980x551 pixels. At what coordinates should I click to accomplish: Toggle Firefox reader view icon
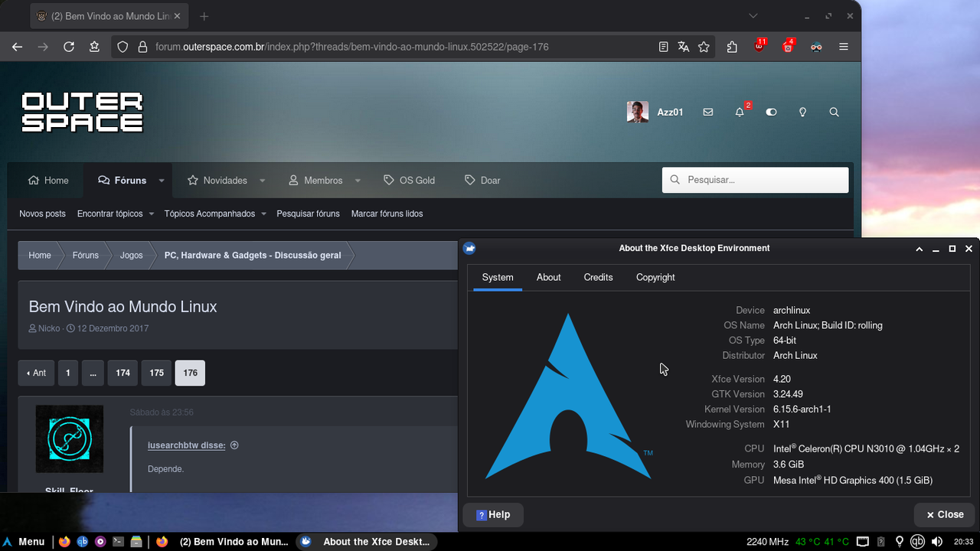tap(664, 47)
